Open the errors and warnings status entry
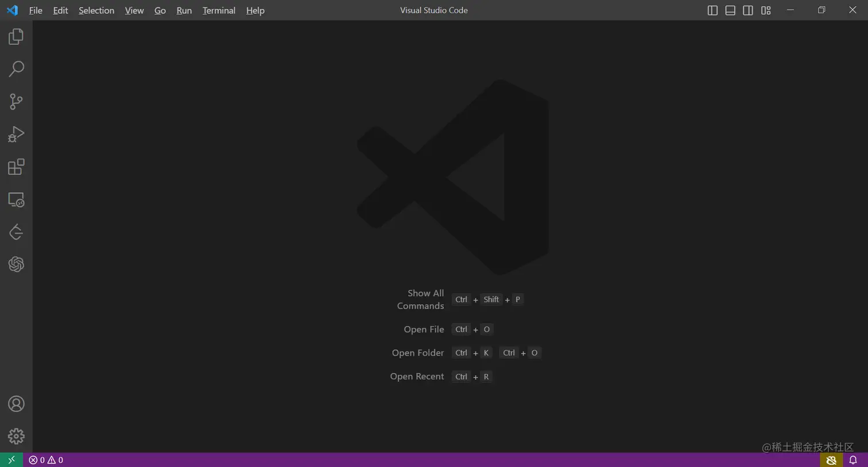This screenshot has height=467, width=868. (x=46, y=460)
